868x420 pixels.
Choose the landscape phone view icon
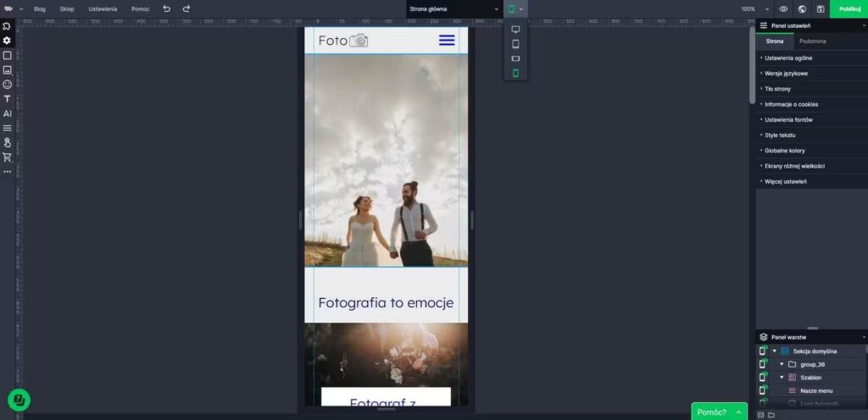(515, 58)
